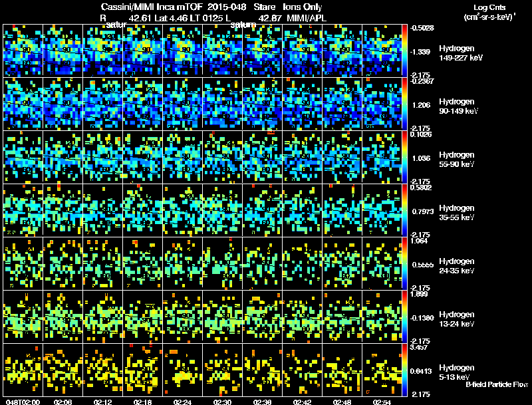Image resolution: width=532 pixels, height=405 pixels.
Task: Click the Hydrogen 24-35 keV color bar
Action: click(x=404, y=263)
